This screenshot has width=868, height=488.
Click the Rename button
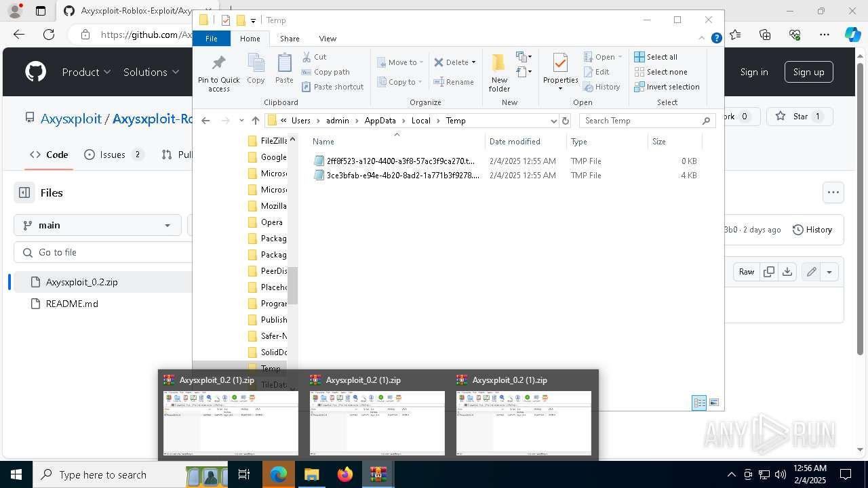pos(454,82)
